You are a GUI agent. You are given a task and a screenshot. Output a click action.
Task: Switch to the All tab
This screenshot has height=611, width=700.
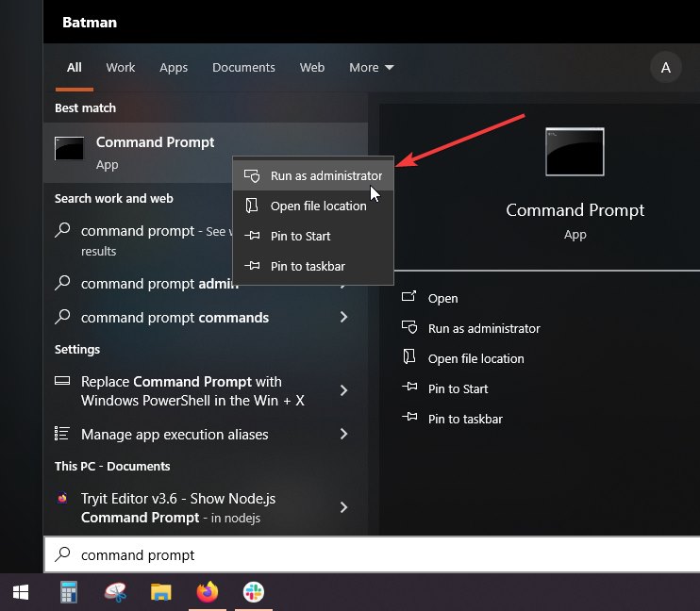pyautogui.click(x=75, y=67)
